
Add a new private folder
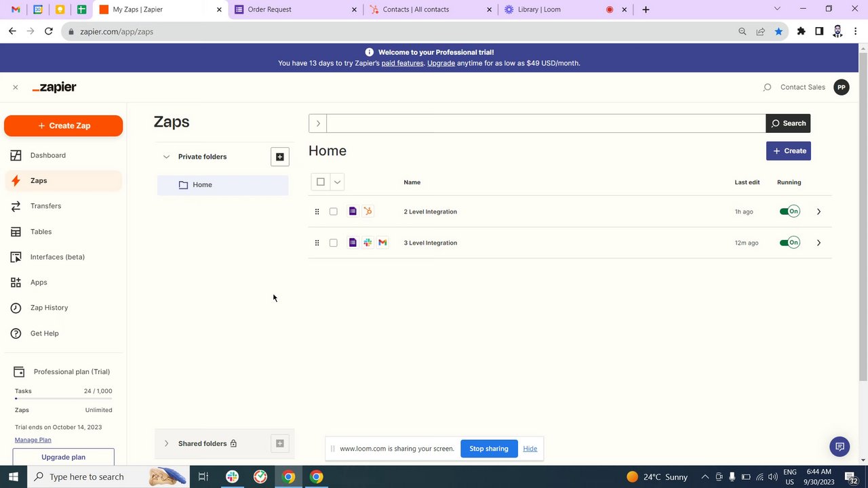tap(279, 157)
